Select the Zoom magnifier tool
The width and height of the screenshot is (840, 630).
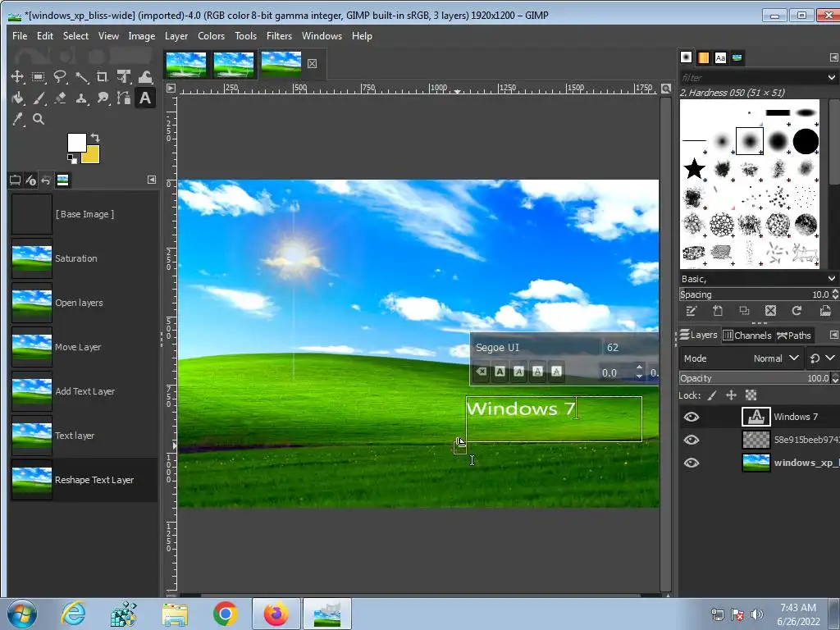click(x=38, y=120)
